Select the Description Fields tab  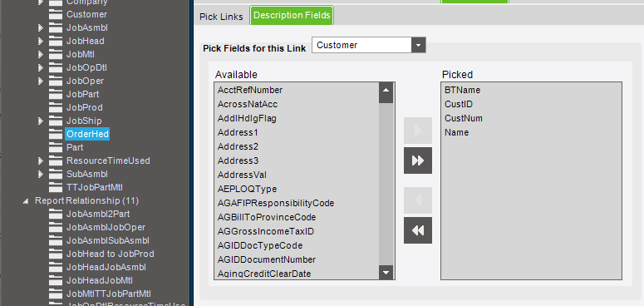292,16
